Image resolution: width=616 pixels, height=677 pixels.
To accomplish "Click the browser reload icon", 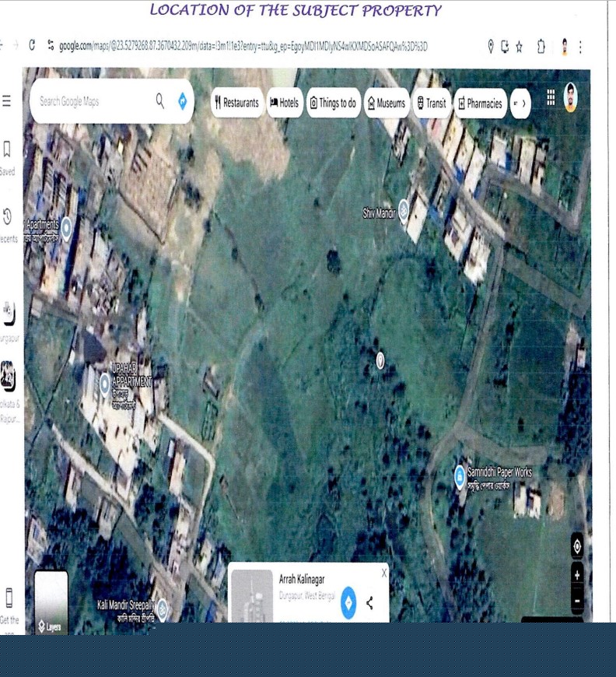I will coord(32,45).
